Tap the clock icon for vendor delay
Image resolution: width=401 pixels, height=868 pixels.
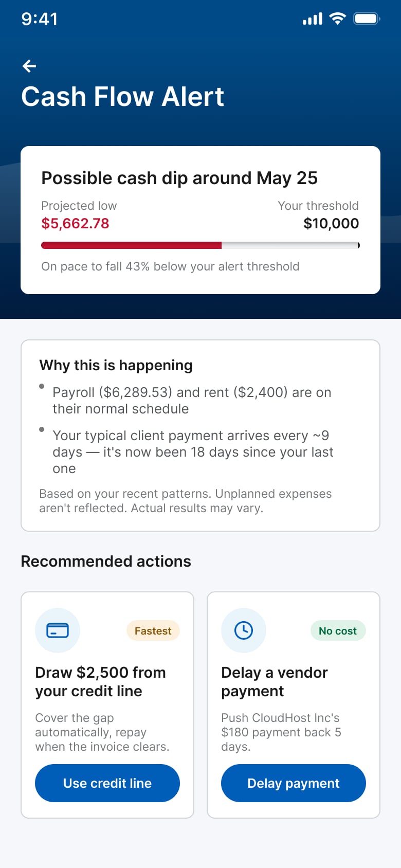[244, 630]
